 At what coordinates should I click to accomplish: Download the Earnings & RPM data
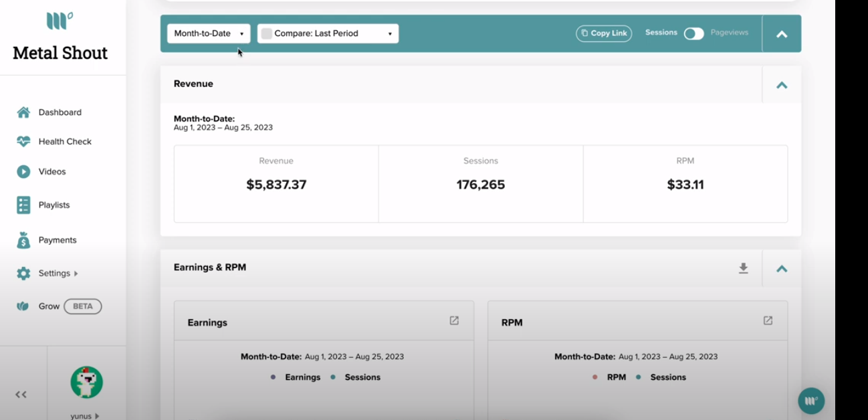tap(743, 268)
